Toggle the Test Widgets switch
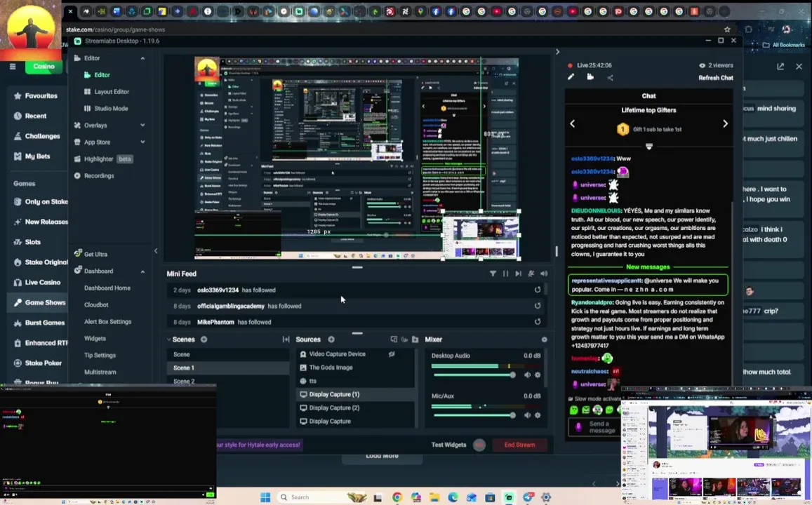The width and height of the screenshot is (812, 505). [x=479, y=445]
